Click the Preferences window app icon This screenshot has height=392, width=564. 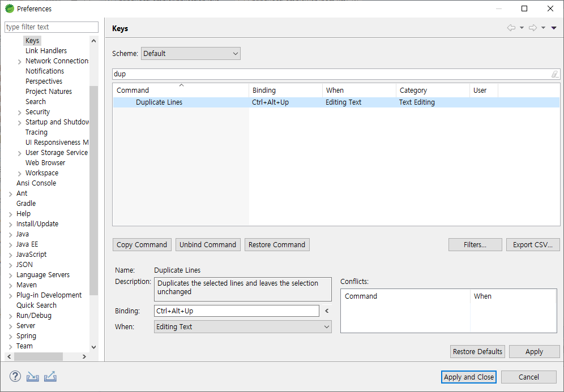click(x=10, y=8)
